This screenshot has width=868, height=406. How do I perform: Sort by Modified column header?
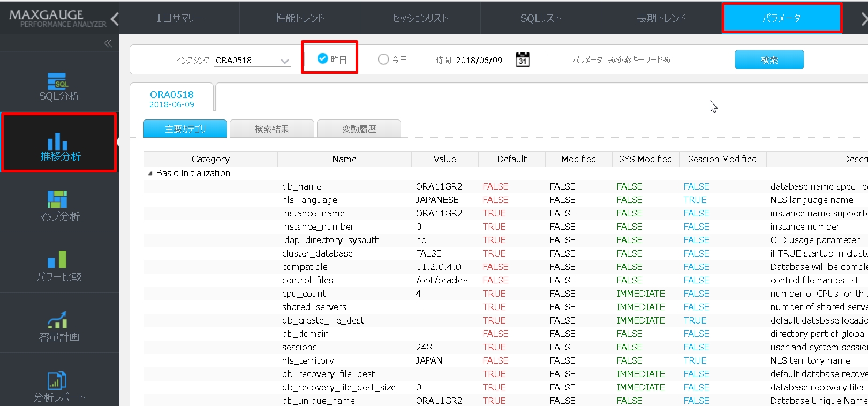pyautogui.click(x=579, y=159)
